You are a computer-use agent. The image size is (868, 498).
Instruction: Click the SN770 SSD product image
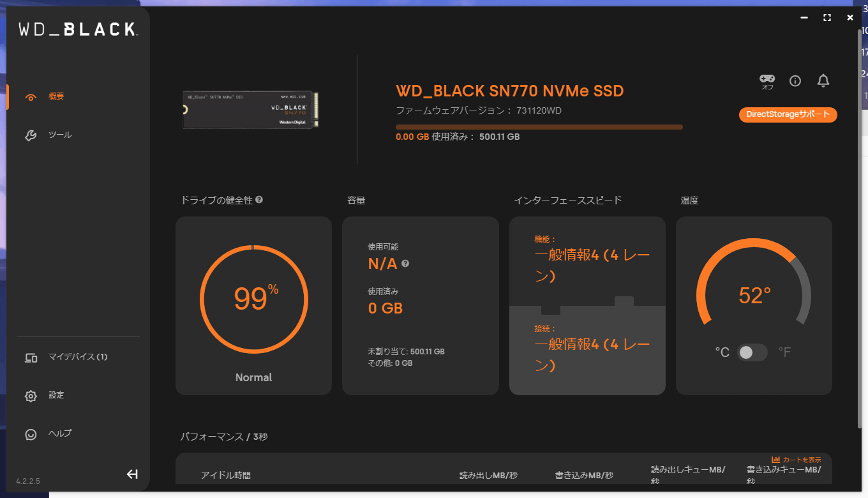click(250, 110)
